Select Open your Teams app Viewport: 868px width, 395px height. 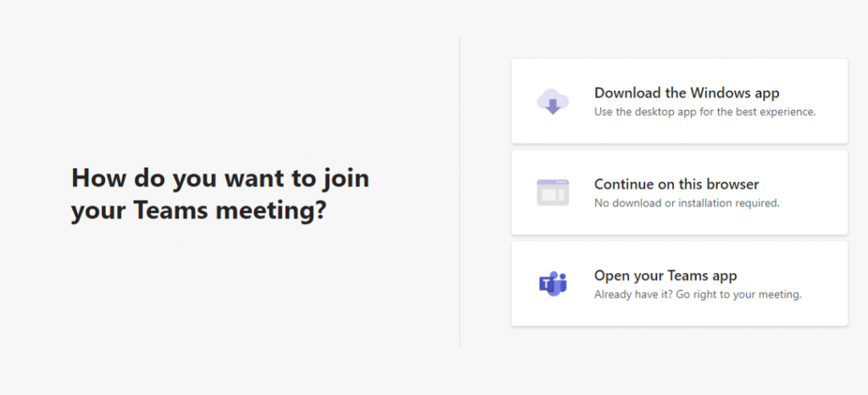click(665, 275)
